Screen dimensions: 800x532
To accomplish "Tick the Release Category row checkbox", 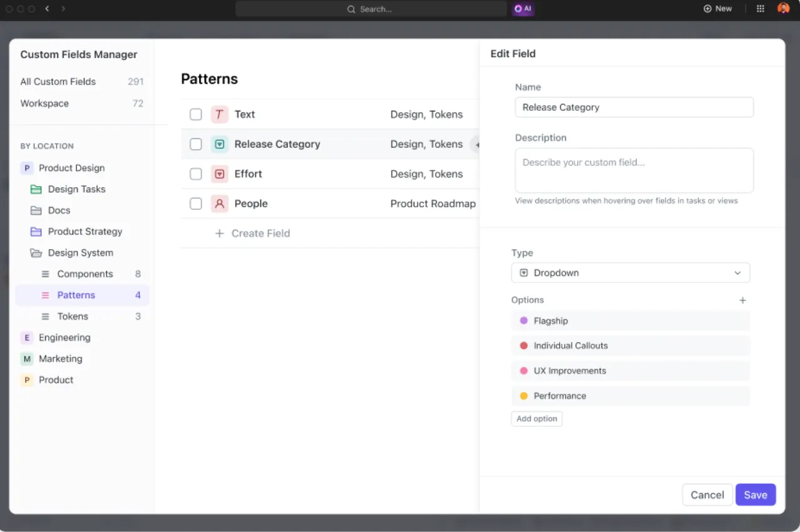I will tap(196, 144).
